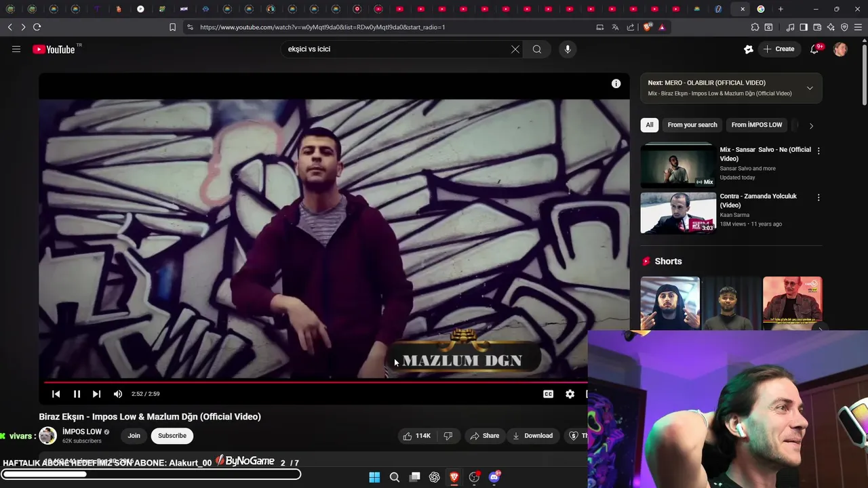
Task: Open player settings gear
Action: pos(570,394)
